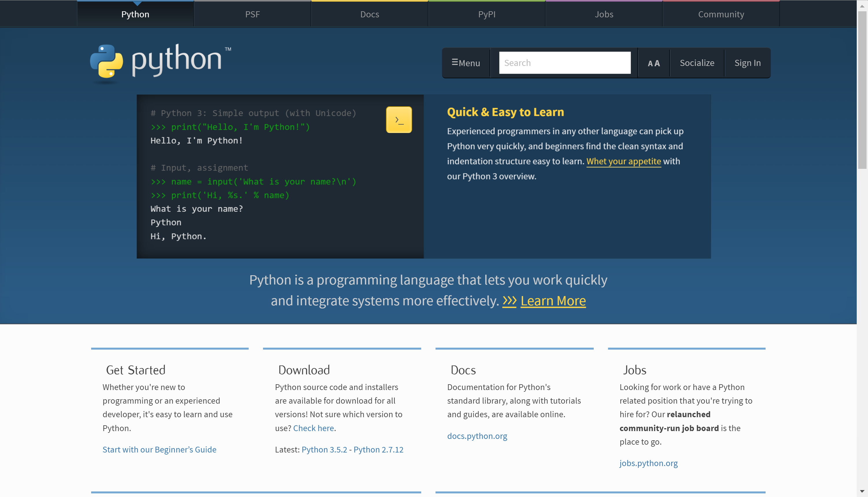Switch to the PSF tab
Screen dimensions: 868x497
252,14
